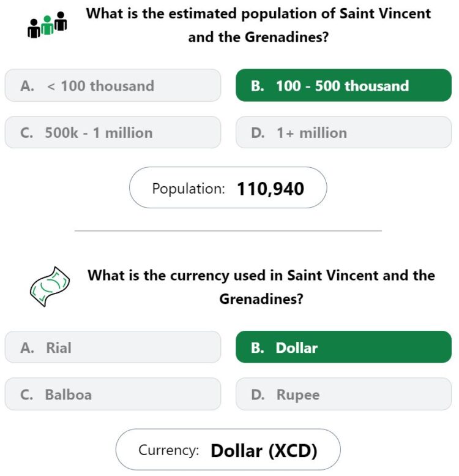Viewport: 459px width, 476px height.
Task: Click the population people icon
Action: pyautogui.click(x=47, y=25)
